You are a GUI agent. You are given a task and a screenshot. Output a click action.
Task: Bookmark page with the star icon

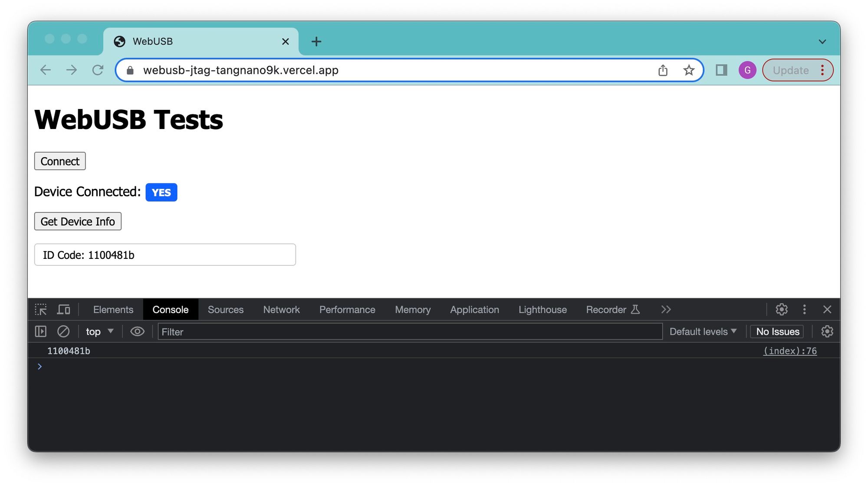click(x=689, y=70)
